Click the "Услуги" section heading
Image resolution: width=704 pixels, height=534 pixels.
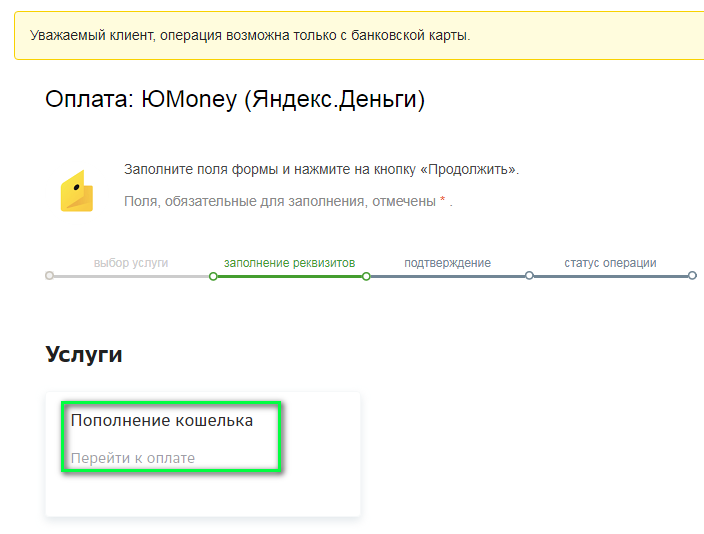pos(84,354)
